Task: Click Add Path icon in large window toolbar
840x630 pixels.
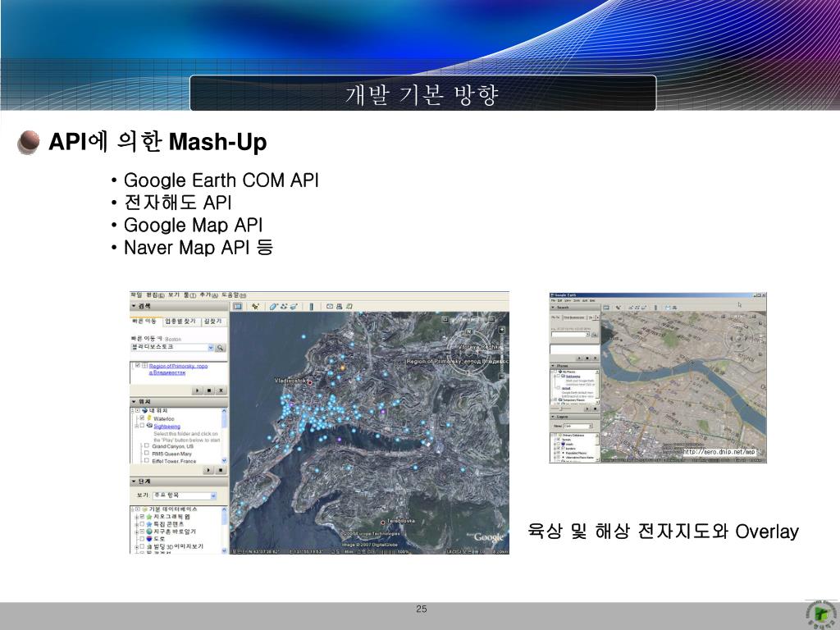Action: pyautogui.click(x=283, y=307)
